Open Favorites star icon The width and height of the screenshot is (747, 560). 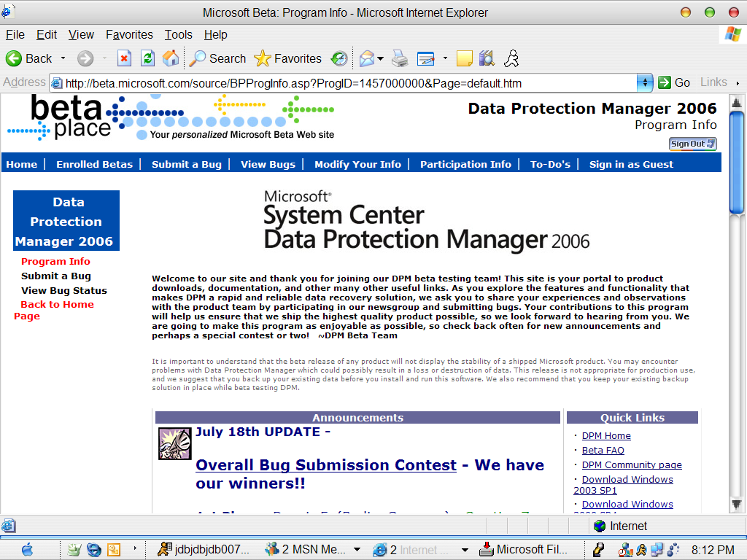coord(263,58)
